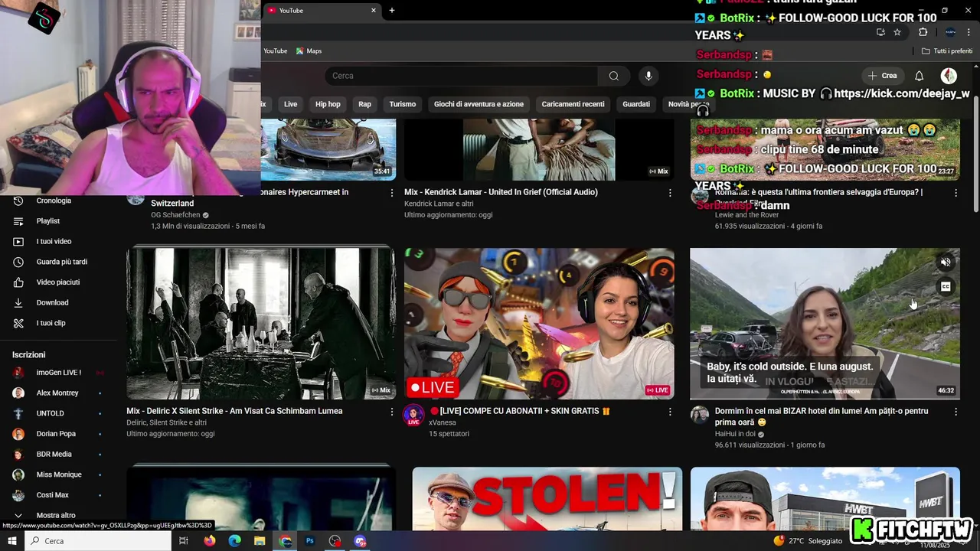Open options menu for HaiHui in doi video
Viewport: 980px width, 551px height.
click(x=955, y=412)
